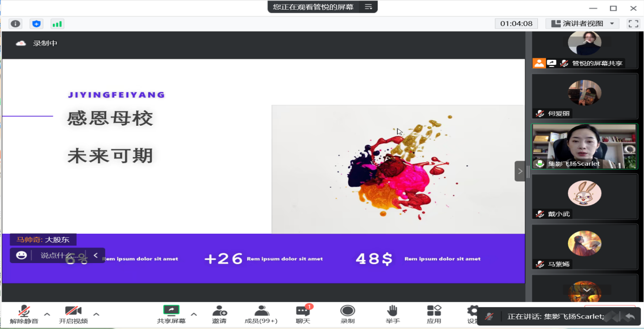The image size is (644, 329).
Task: Open the menu beside the screen-viewing banner
Action: point(368,7)
